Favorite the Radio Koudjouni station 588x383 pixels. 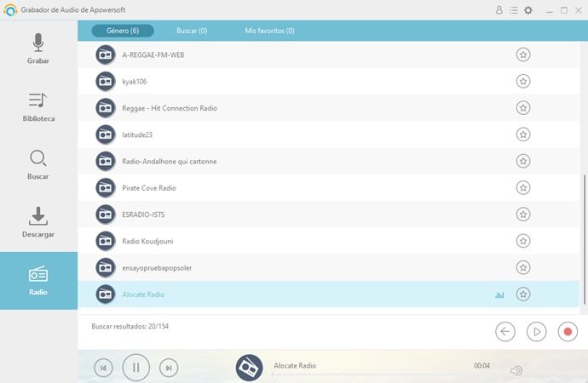click(x=523, y=241)
